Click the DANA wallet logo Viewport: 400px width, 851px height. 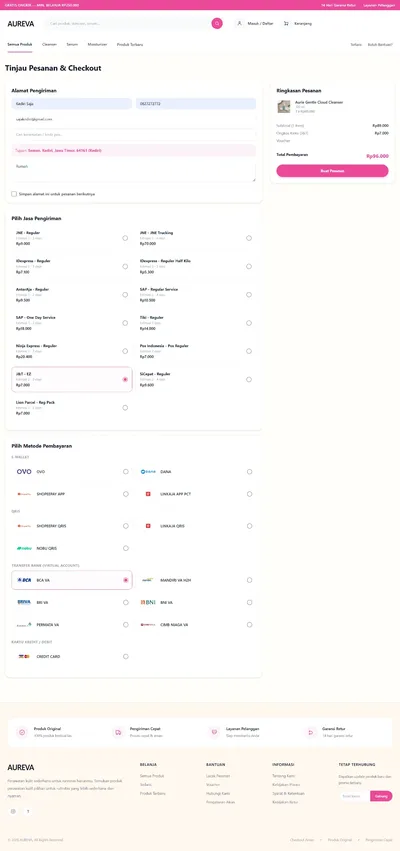(x=148, y=472)
